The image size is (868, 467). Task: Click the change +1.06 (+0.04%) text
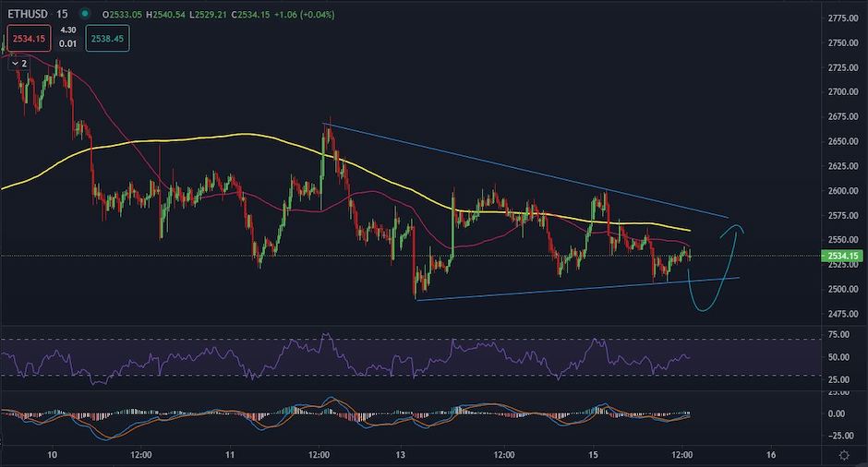pyautogui.click(x=304, y=15)
